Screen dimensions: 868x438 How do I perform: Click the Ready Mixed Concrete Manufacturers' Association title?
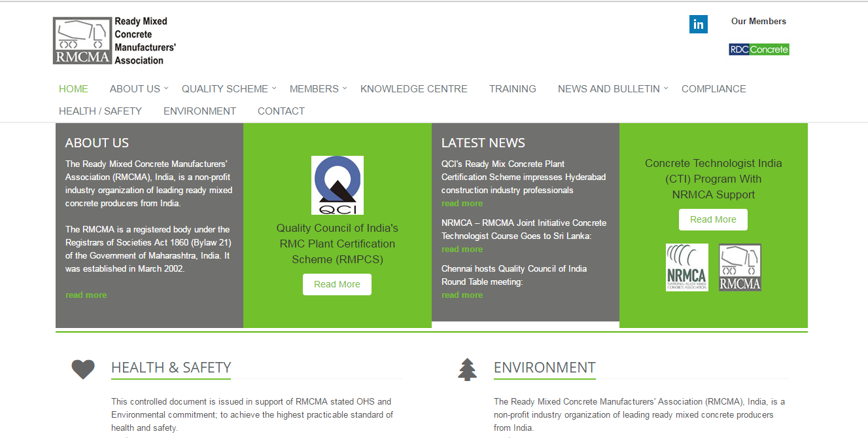146,41
